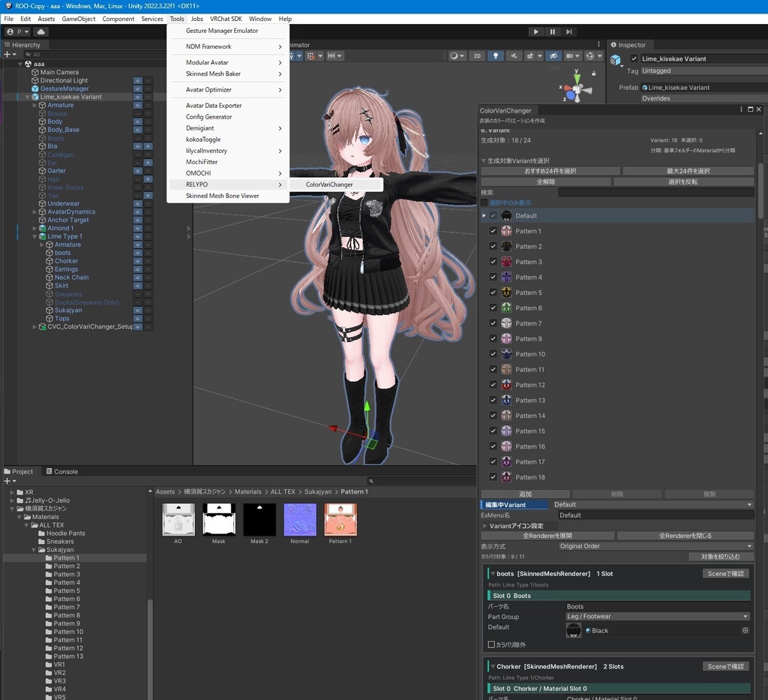
Task: Click the 全解除 button
Action: [x=546, y=182]
